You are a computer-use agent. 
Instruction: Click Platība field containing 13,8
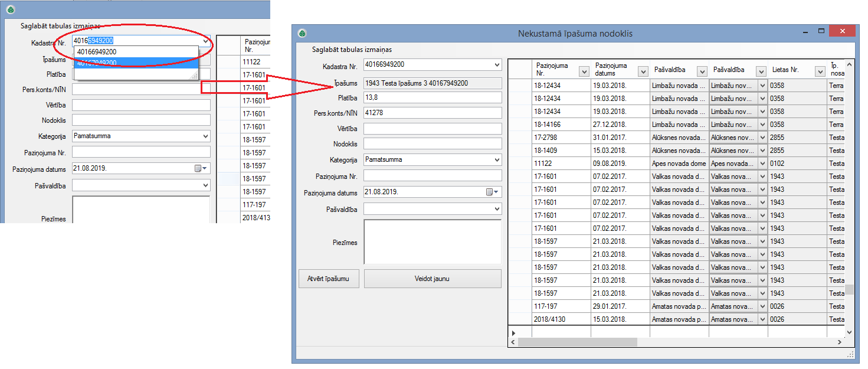click(x=433, y=98)
